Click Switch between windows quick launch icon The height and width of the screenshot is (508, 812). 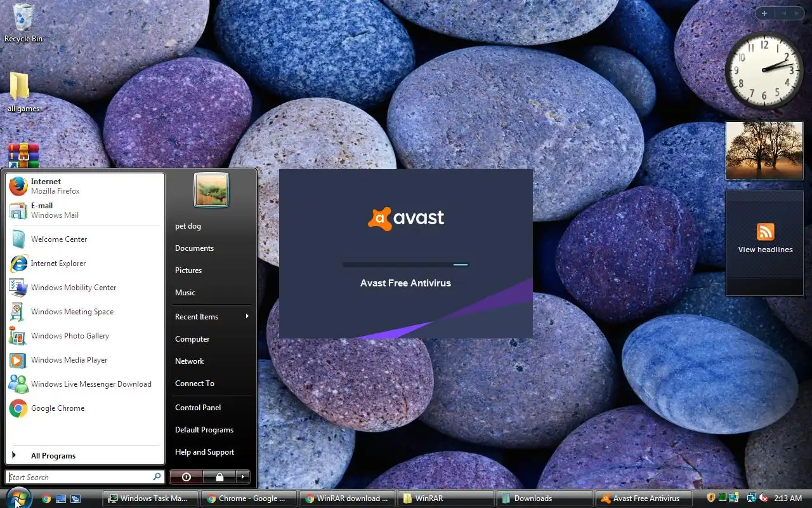pos(75,498)
